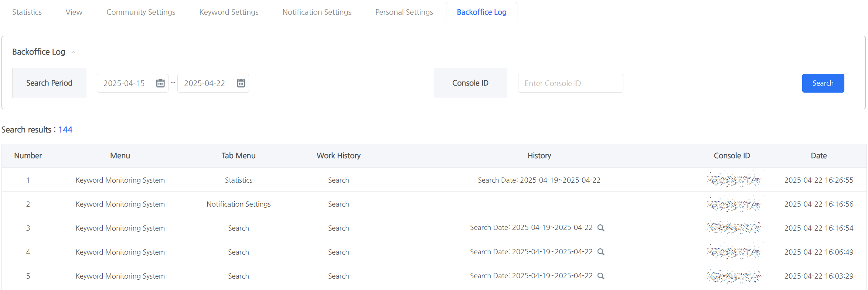Click the magnifier icon in row 4 History
The width and height of the screenshot is (868, 290).
[x=601, y=252]
